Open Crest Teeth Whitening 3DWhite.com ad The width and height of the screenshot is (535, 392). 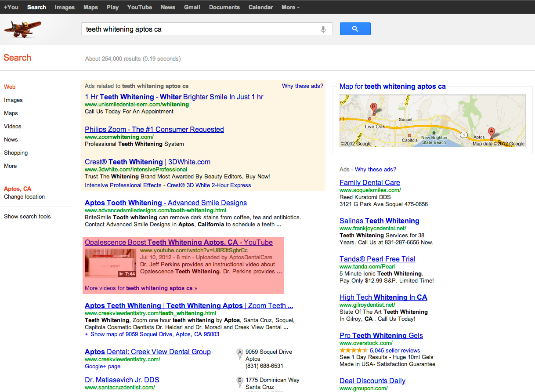click(148, 162)
